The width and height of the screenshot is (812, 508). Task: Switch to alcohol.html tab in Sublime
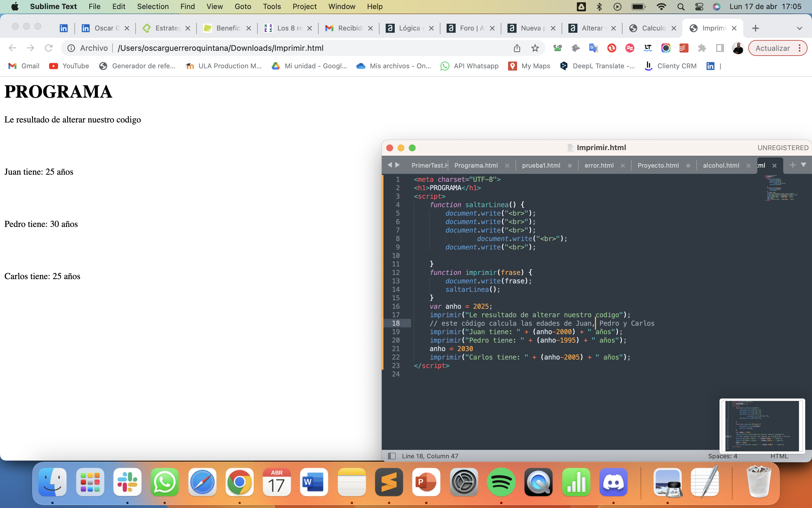click(721, 165)
